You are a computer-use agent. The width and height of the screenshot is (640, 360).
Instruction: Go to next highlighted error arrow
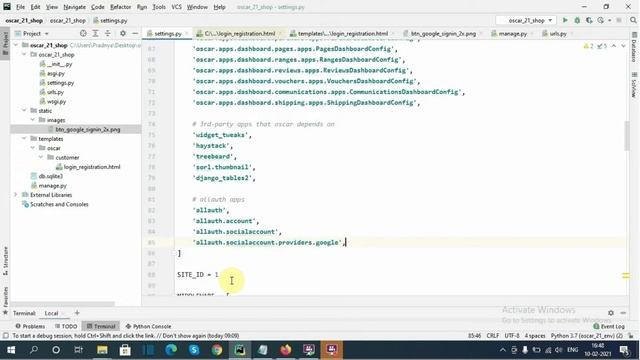(623, 46)
